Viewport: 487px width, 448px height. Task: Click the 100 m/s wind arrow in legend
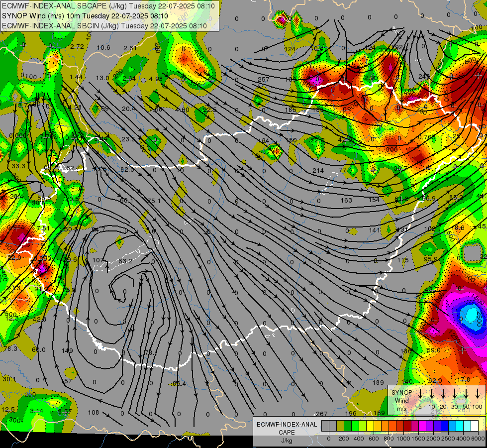[x=478, y=393]
